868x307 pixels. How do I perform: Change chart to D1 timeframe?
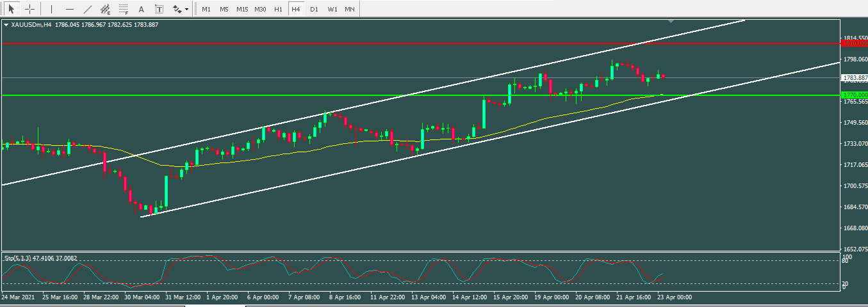tap(314, 10)
